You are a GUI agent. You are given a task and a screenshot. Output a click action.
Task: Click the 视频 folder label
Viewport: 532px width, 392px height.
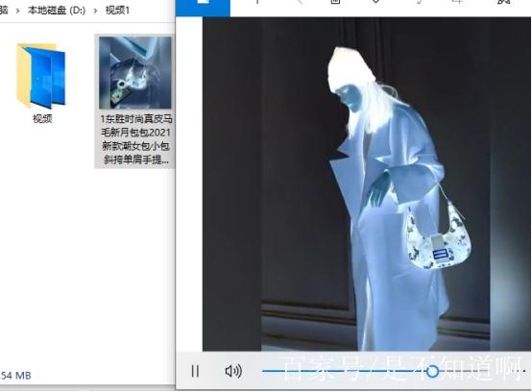click(x=42, y=119)
